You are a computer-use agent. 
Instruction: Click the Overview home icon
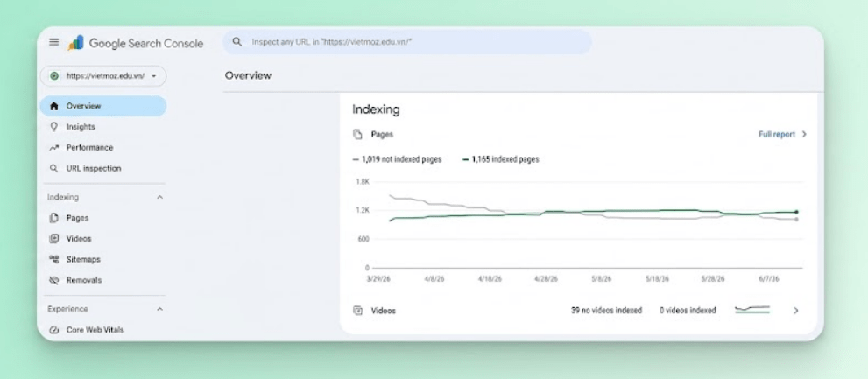pyautogui.click(x=53, y=106)
